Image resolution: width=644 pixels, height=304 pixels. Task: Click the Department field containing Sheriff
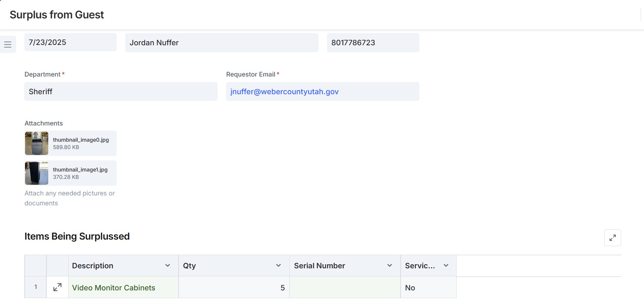(121, 91)
